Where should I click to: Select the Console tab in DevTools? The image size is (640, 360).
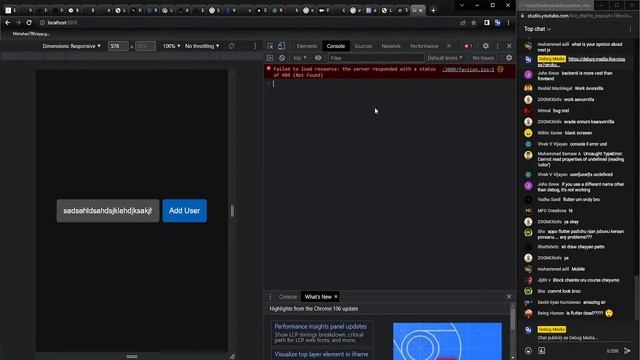click(336, 46)
